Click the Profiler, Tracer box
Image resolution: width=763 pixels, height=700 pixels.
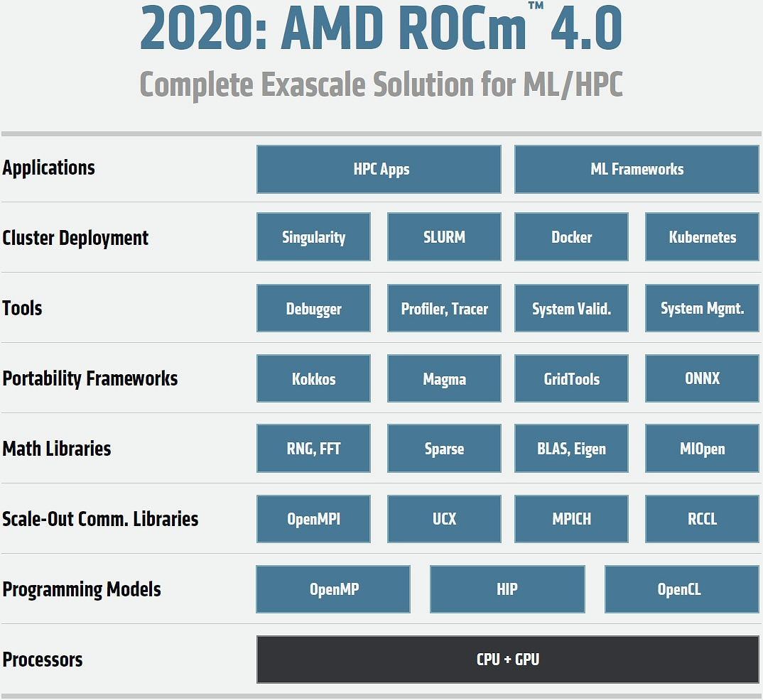(x=444, y=308)
